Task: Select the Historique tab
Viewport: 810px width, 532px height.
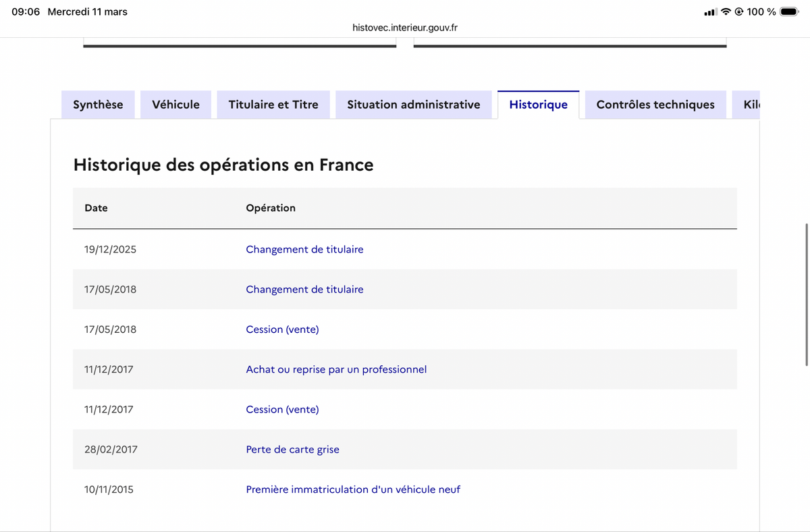Action: coord(539,105)
